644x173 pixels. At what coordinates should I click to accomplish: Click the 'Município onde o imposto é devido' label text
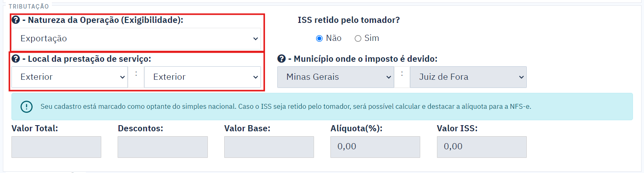pyautogui.click(x=365, y=59)
